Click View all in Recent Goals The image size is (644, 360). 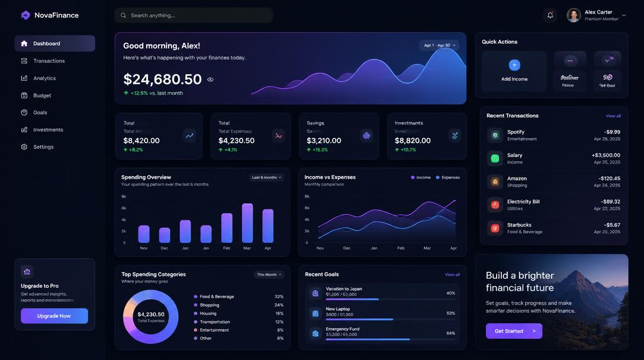pyautogui.click(x=452, y=275)
